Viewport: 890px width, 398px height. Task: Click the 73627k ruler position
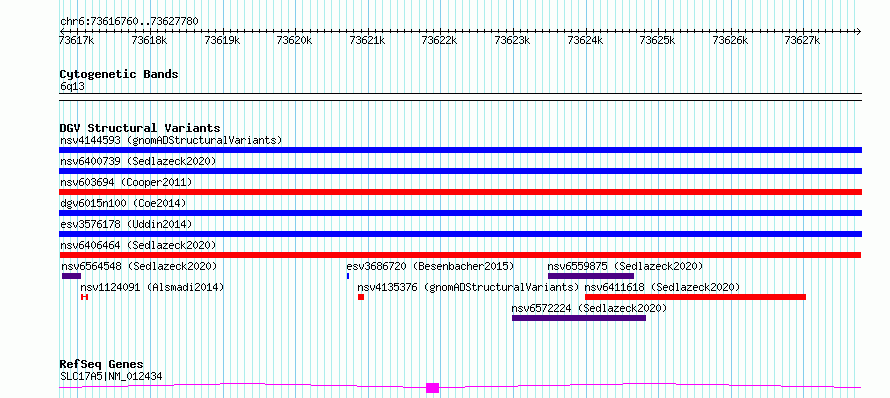click(803, 40)
